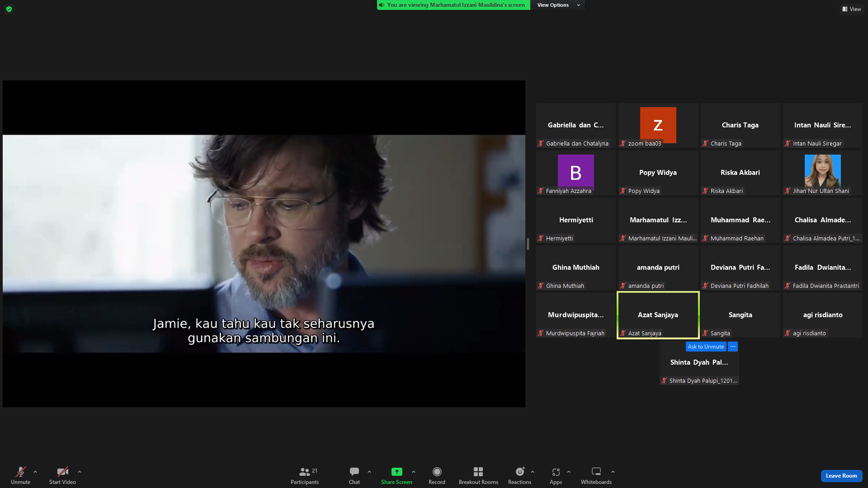Screen dimensions: 868x488
Task: Select the agi risdianto participant name
Action: coord(823,315)
